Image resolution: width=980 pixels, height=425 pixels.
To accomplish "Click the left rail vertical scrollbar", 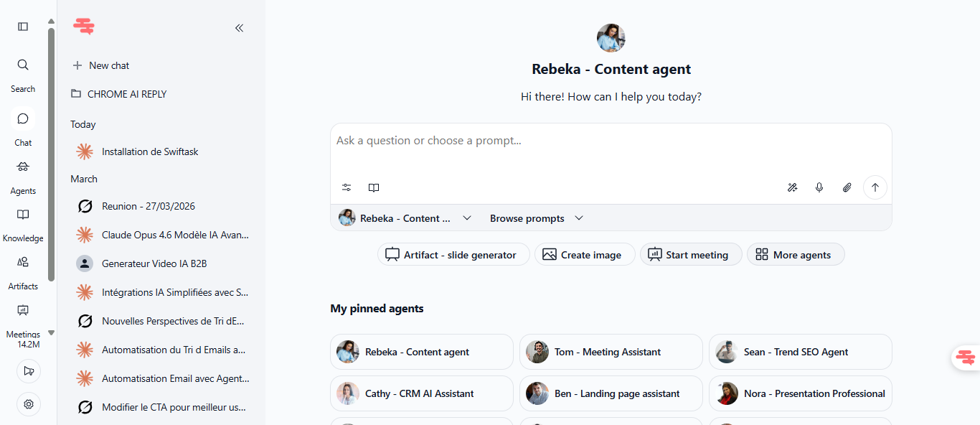I will point(51,154).
